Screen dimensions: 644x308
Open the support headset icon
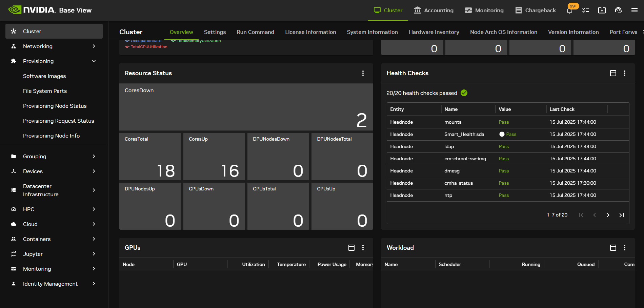(618, 11)
